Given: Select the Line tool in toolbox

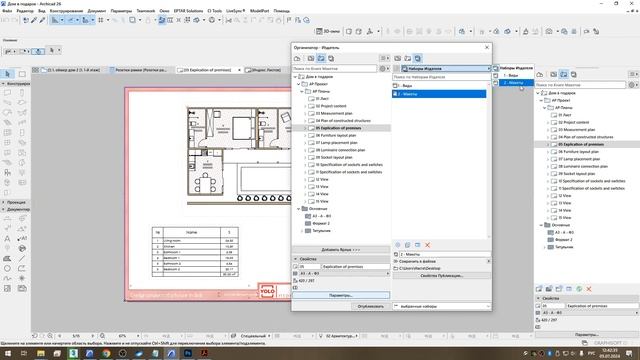Looking at the screenshot, I should pos(22,258).
